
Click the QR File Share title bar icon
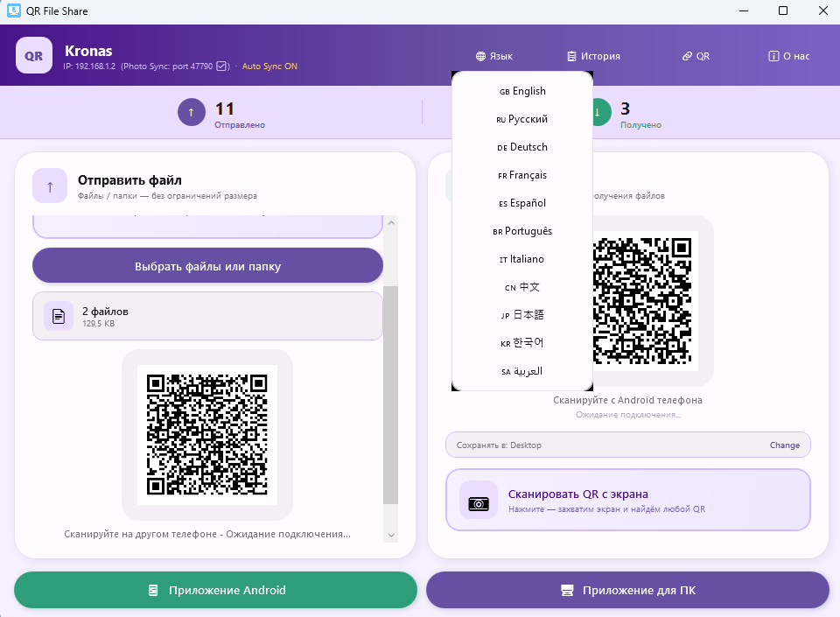(14, 11)
